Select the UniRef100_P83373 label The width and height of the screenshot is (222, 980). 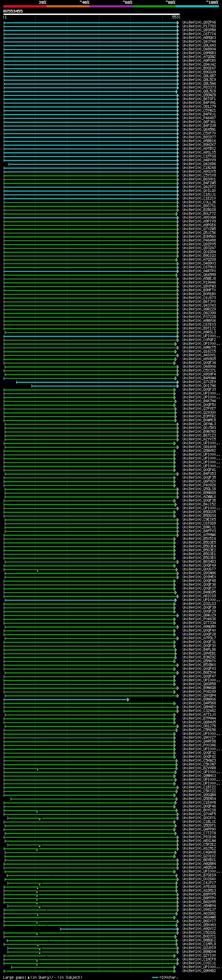click(x=199, y=88)
